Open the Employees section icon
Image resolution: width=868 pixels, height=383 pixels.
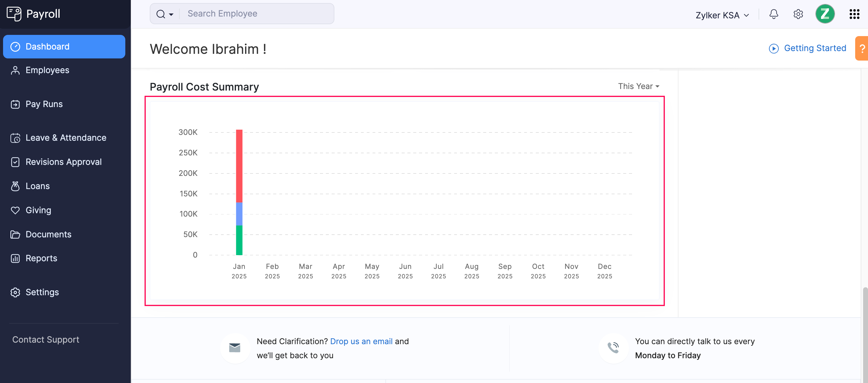point(16,70)
